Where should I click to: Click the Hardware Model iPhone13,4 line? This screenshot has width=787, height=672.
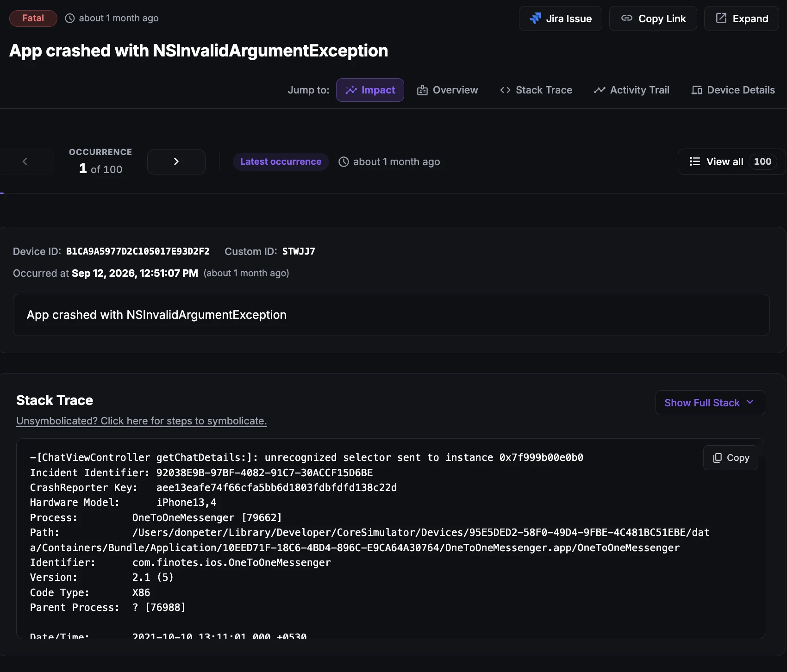click(x=123, y=503)
